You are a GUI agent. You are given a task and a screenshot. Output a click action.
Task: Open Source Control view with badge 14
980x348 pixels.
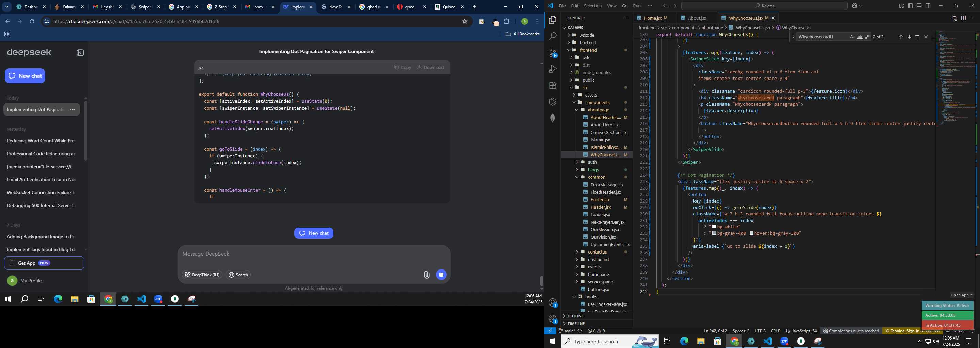tap(552, 53)
